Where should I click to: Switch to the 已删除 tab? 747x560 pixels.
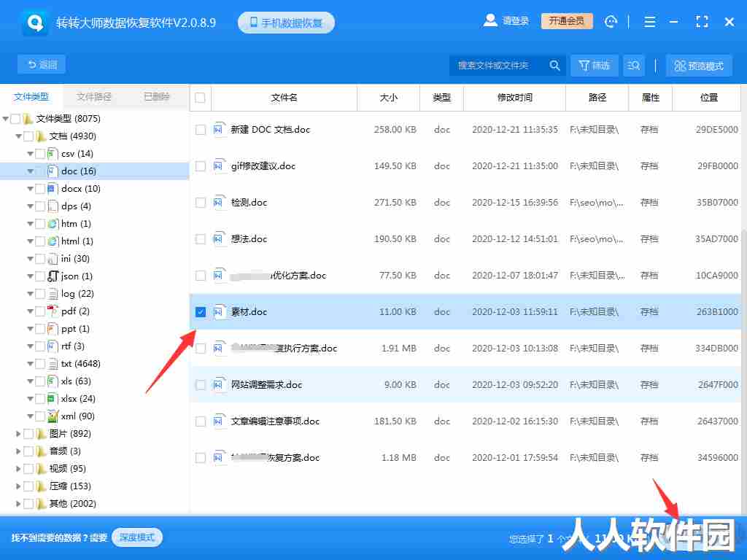pyautogui.click(x=157, y=97)
